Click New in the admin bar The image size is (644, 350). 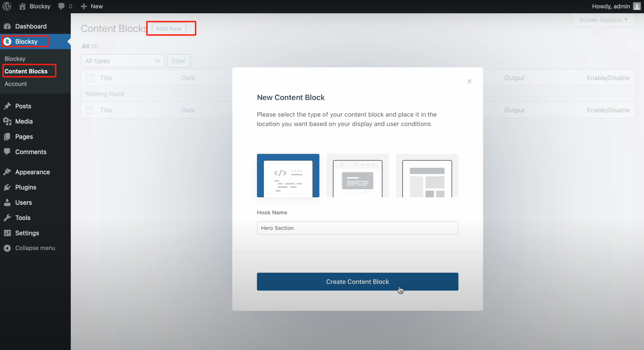[92, 6]
